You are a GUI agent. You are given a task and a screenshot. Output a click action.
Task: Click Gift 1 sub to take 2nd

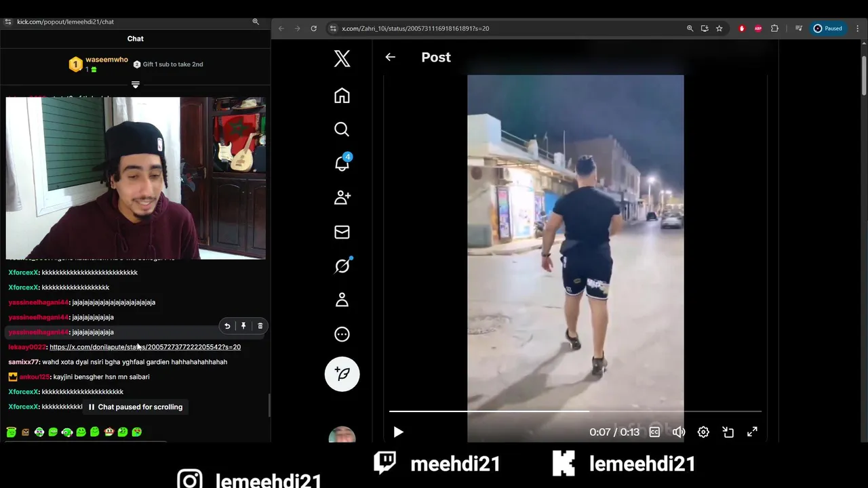(x=167, y=64)
